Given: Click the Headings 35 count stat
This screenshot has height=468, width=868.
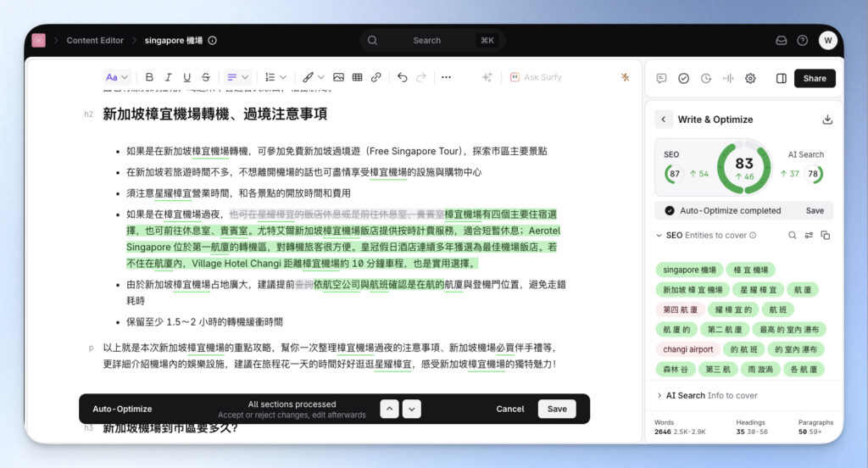Looking at the screenshot, I should pos(752,427).
